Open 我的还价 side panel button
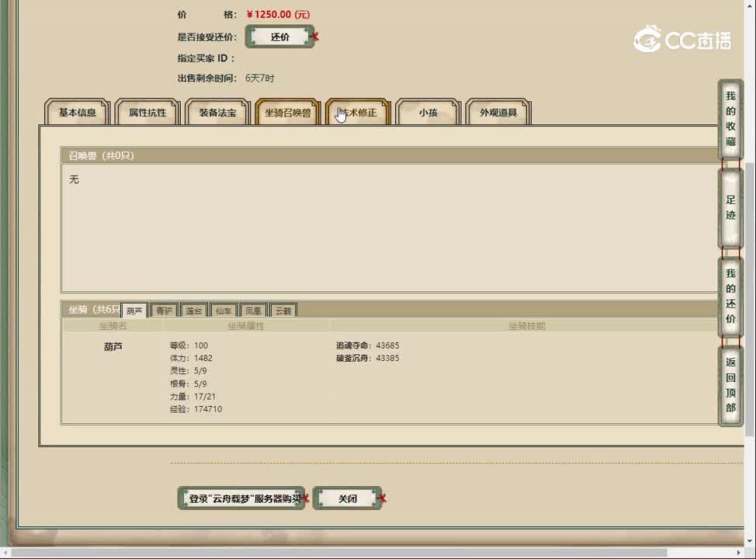756x559 pixels. 730,297
